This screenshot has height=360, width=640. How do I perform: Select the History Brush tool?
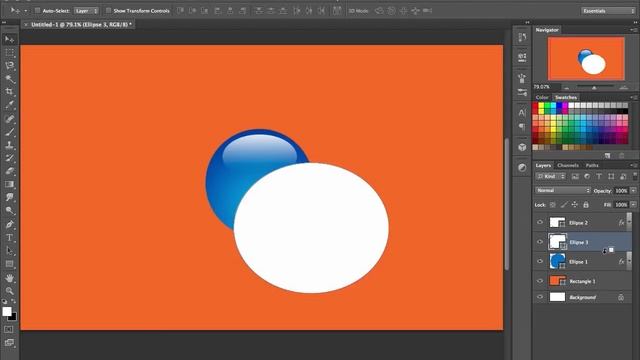(9, 158)
